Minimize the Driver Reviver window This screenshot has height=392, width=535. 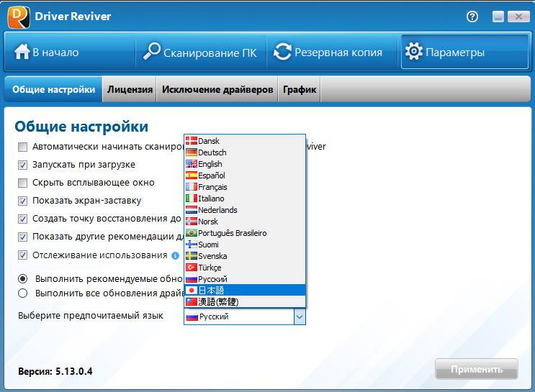[x=498, y=17]
